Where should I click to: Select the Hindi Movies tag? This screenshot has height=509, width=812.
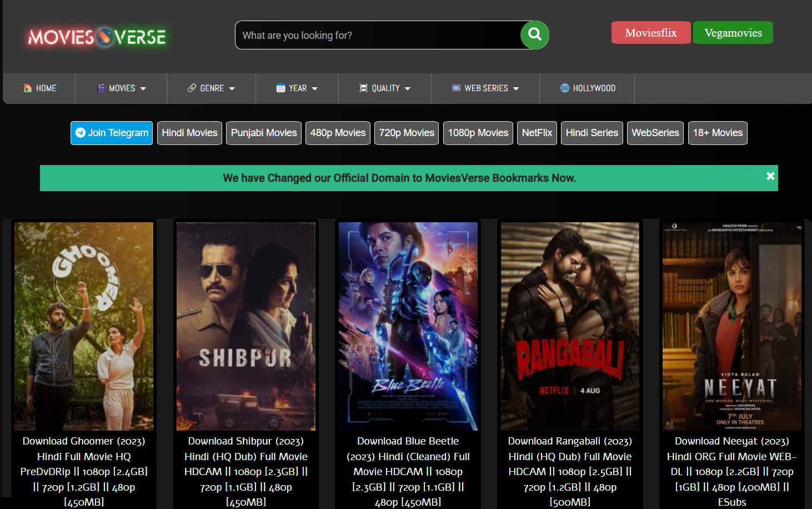pyautogui.click(x=189, y=133)
